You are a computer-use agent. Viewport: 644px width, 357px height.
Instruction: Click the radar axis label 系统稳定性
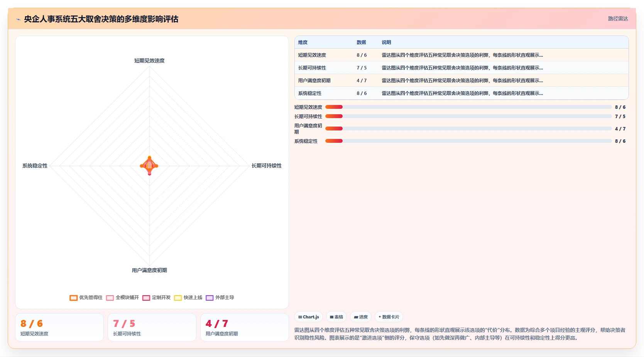pos(35,166)
